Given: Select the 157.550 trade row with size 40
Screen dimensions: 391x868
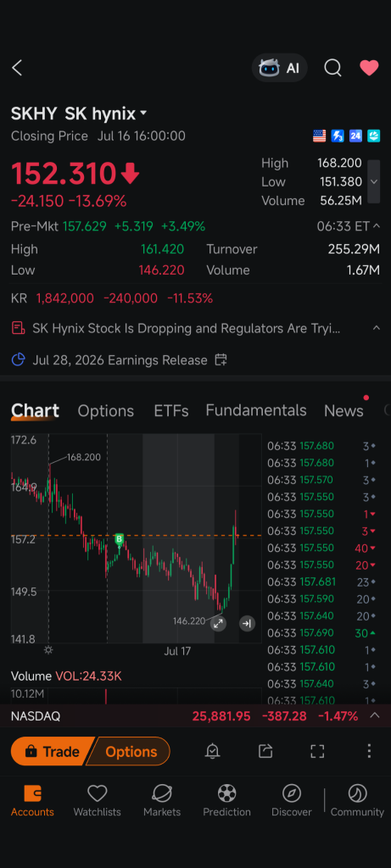Looking at the screenshot, I should pyautogui.click(x=321, y=548).
